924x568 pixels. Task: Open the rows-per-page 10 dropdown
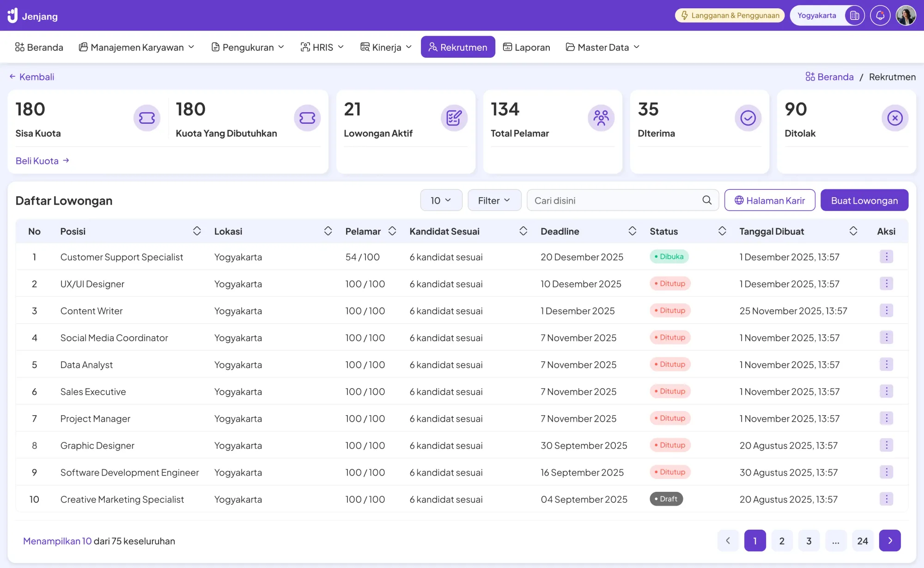(440, 200)
